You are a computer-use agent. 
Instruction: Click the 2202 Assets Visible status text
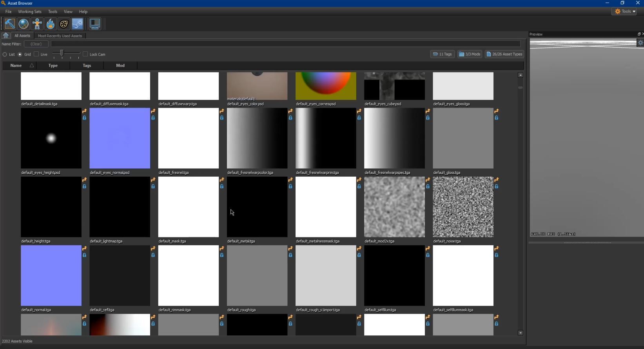click(x=17, y=341)
